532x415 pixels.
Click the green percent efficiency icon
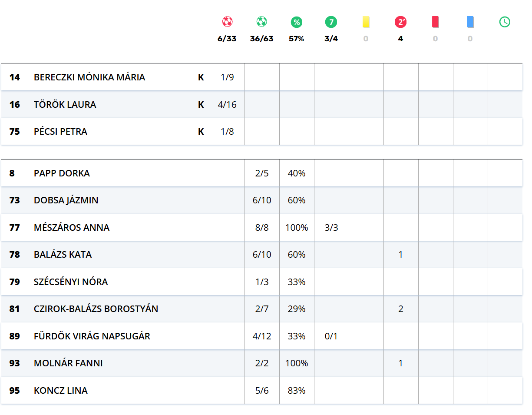(297, 22)
